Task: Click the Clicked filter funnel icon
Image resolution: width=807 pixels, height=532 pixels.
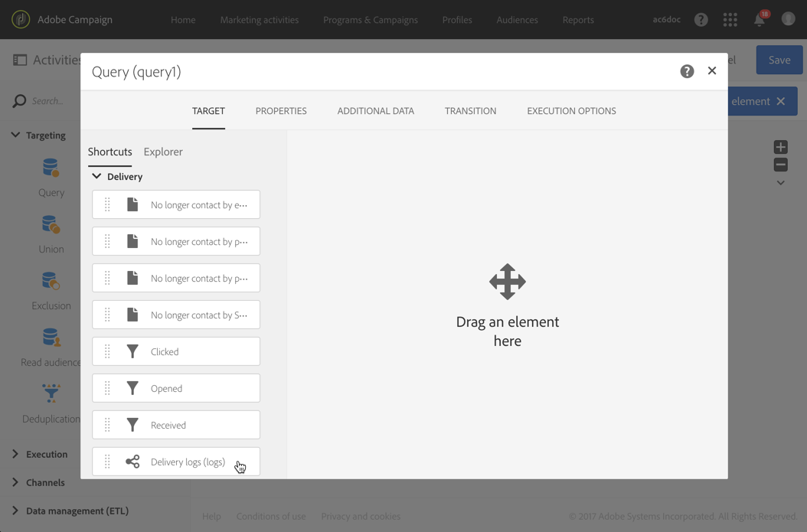Action: tap(132, 351)
